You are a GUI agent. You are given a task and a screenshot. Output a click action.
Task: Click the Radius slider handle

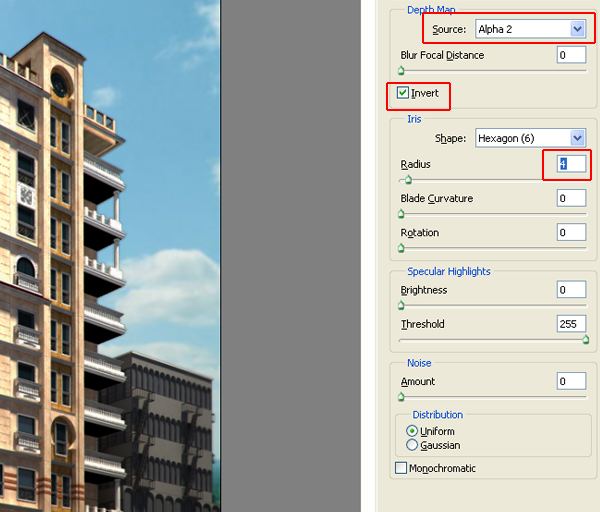[405, 180]
